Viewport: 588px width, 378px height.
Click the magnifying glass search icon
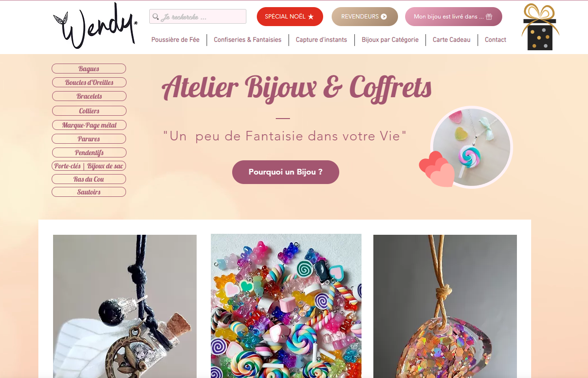click(x=155, y=17)
